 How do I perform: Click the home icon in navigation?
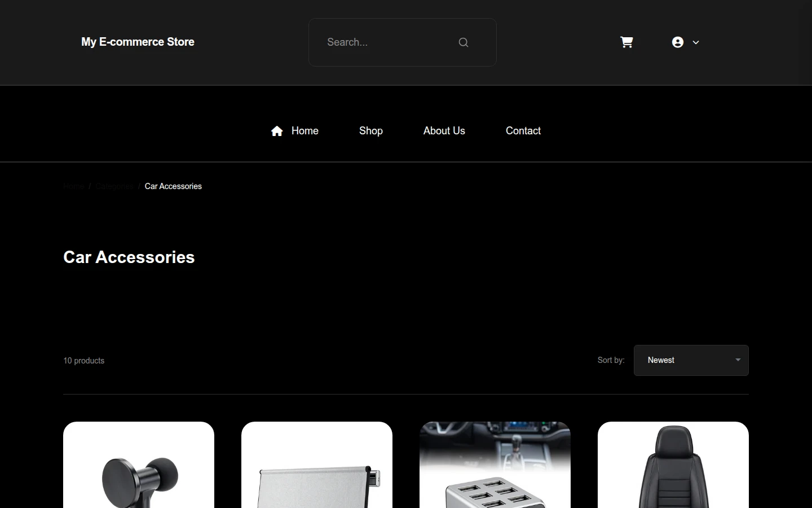[277, 131]
